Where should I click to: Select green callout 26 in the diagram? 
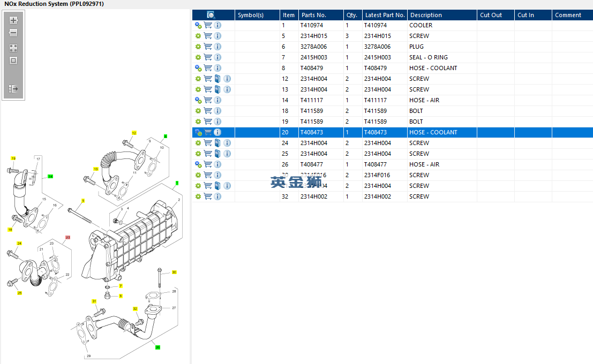(x=157, y=347)
